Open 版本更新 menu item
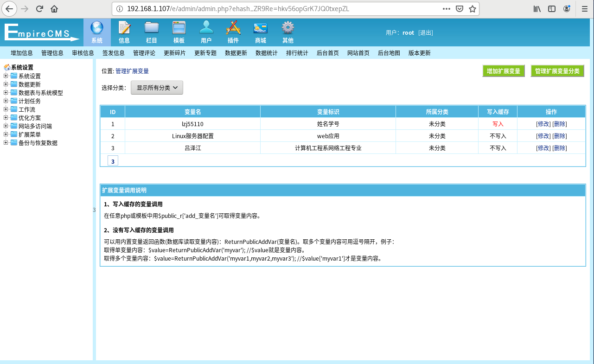Viewport: 594px width, 364px height. (420, 53)
